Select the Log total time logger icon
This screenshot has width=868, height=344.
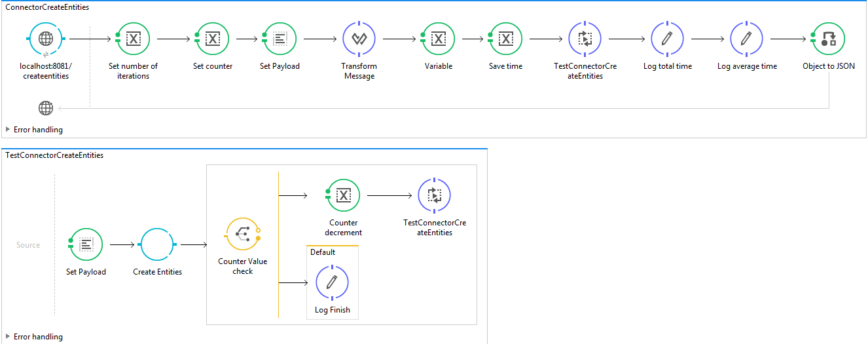(x=667, y=39)
